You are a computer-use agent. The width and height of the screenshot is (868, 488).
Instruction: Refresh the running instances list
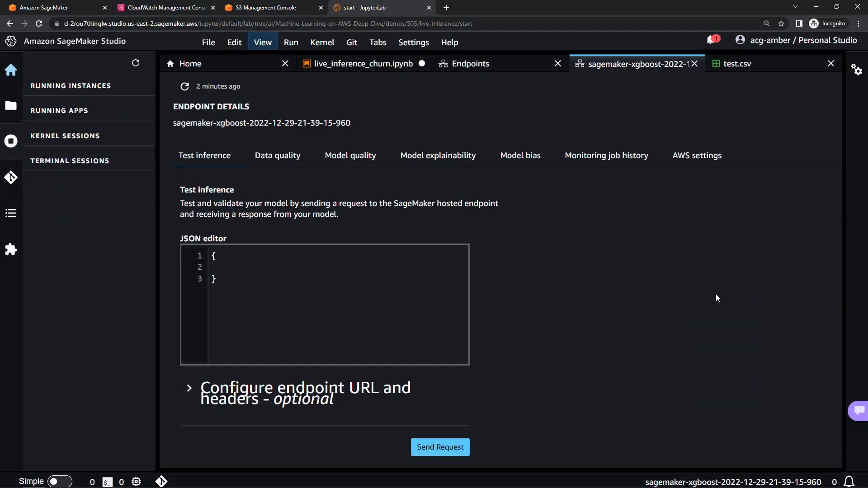pyautogui.click(x=136, y=63)
